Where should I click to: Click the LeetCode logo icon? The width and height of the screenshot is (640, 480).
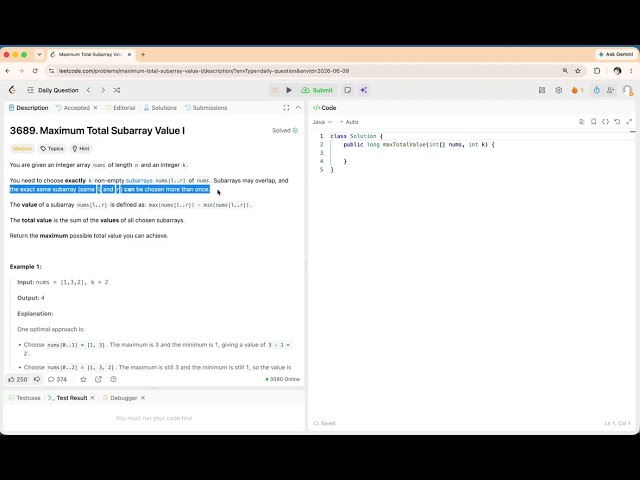point(12,90)
